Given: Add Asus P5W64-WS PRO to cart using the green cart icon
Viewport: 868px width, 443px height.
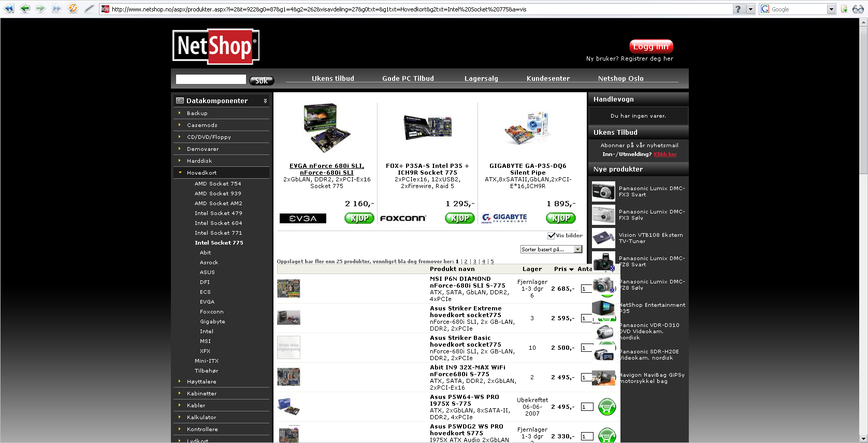Looking at the screenshot, I should 607,407.
